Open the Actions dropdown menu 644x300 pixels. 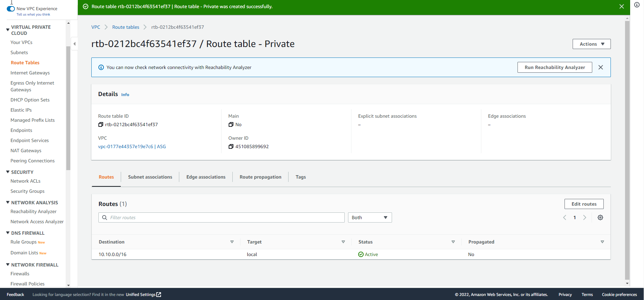pos(592,44)
